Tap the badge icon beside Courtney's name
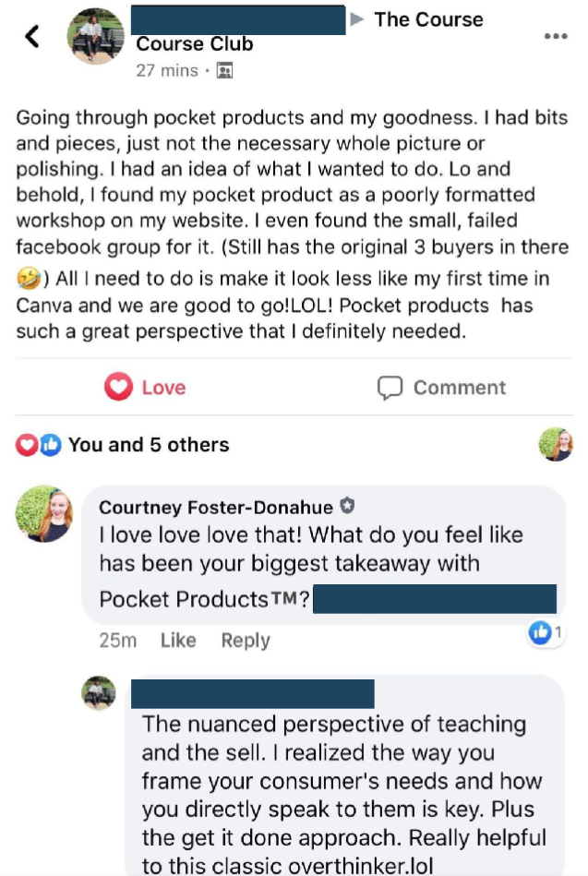 point(348,506)
